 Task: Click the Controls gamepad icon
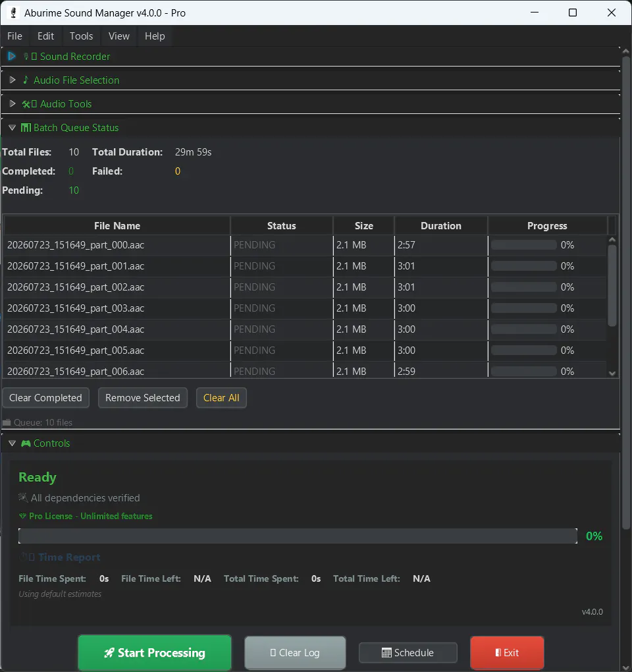[26, 443]
